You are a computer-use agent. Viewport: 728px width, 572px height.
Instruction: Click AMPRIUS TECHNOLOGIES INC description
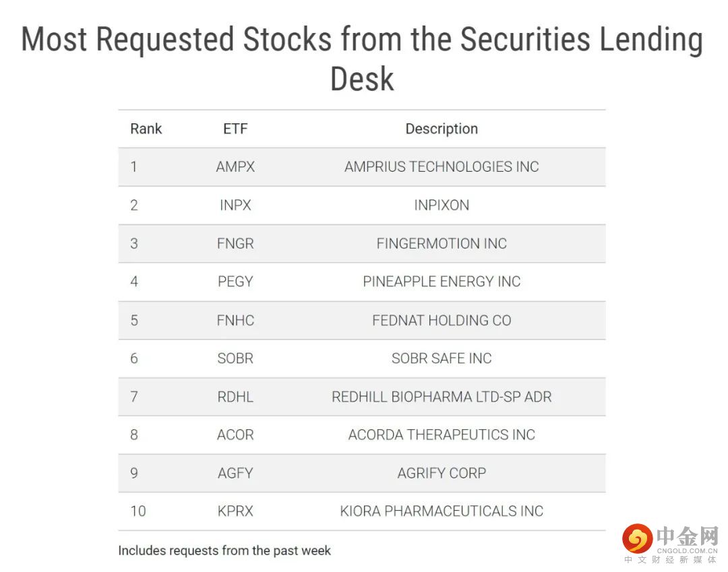442,167
